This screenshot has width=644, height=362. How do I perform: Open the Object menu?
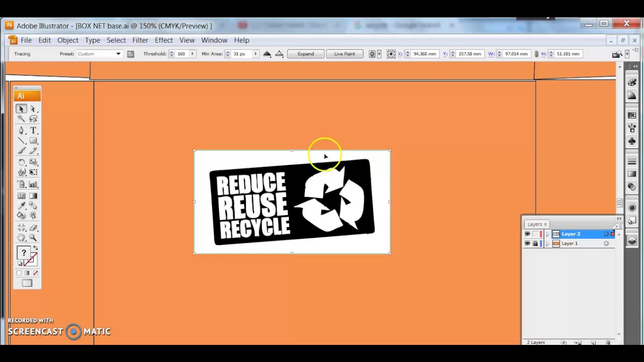68,40
